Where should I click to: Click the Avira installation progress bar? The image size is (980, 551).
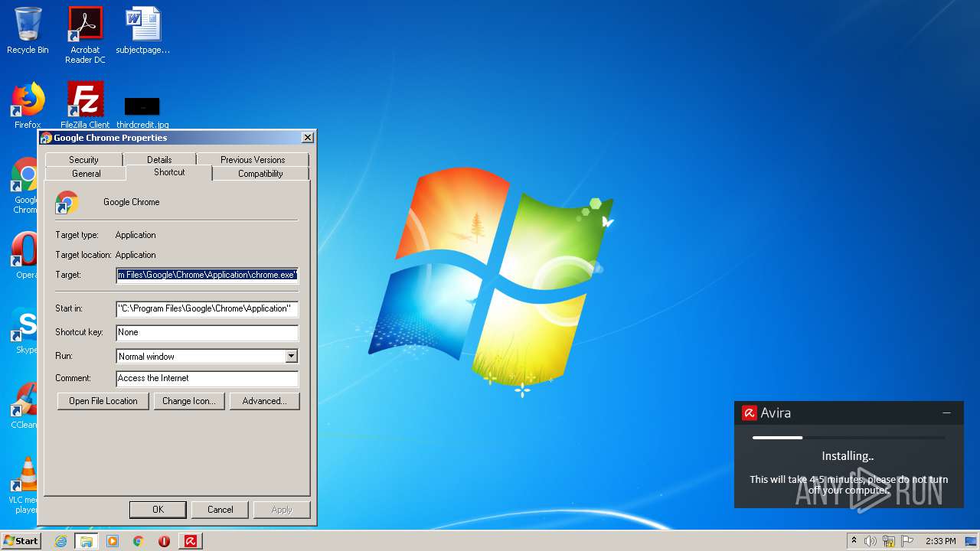848,438
